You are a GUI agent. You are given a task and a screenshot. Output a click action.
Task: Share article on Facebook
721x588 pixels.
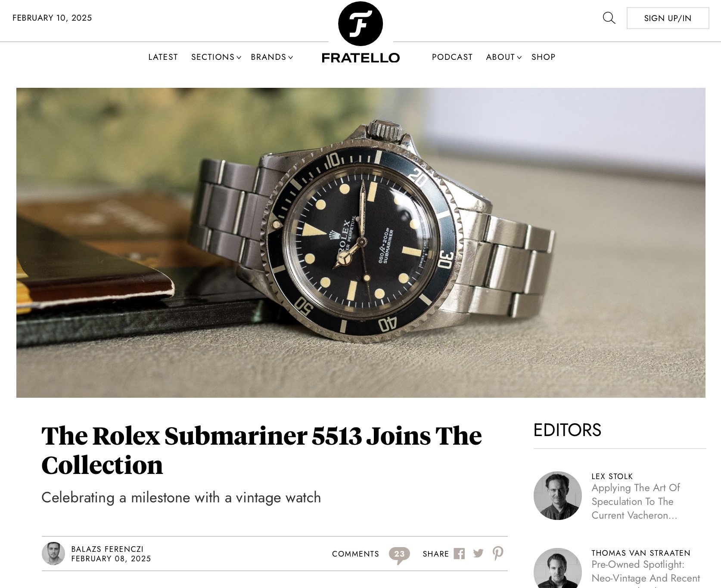coord(460,554)
